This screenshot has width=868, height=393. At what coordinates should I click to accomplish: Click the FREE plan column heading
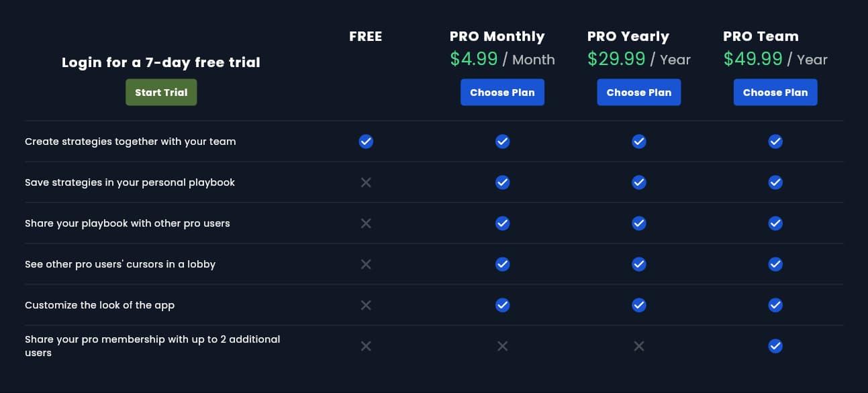366,36
